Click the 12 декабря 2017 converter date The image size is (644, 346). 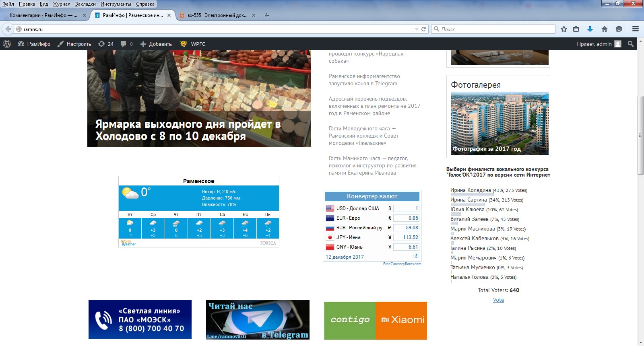pyautogui.click(x=345, y=257)
